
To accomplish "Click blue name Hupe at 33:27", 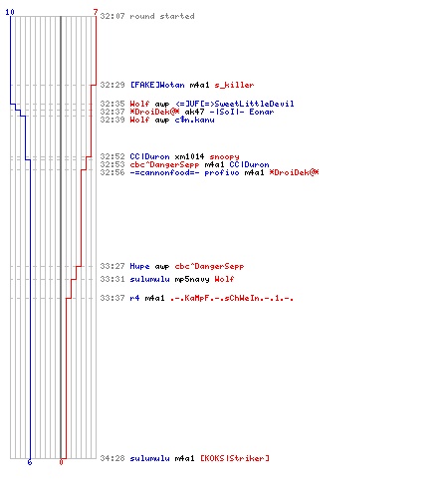I will click(x=139, y=266).
